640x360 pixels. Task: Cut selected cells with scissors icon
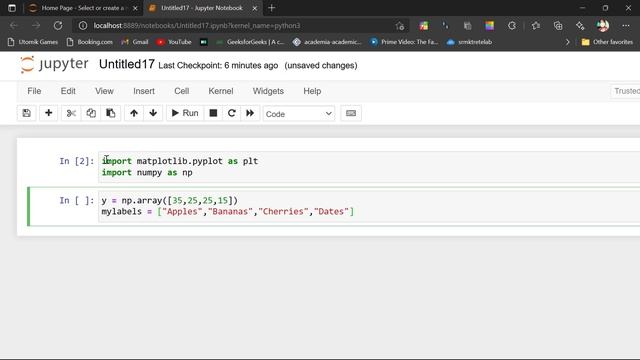[x=71, y=113]
